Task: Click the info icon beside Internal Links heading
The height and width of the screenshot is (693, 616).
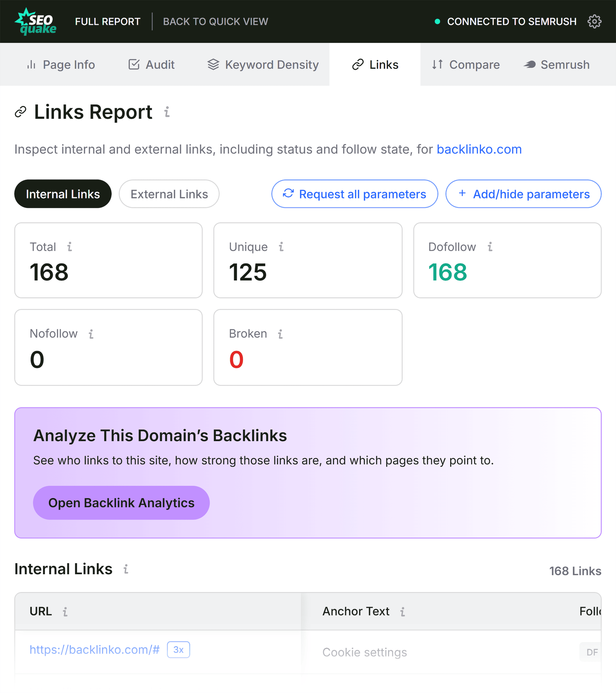Action: pyautogui.click(x=126, y=569)
